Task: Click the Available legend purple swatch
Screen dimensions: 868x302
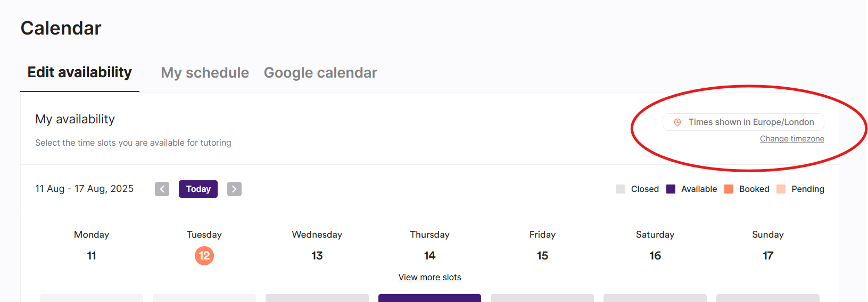Action: click(671, 189)
